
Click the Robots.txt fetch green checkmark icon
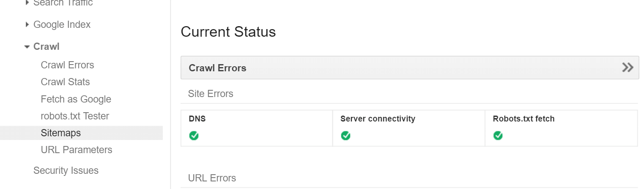point(498,136)
